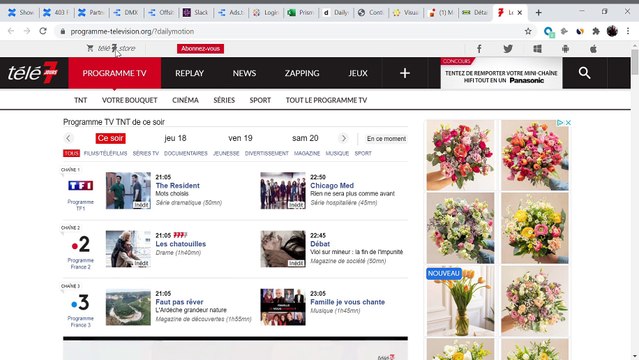Viewport: 639px width, 360px height.
Task: Open the Chrome profile avatar
Action: (612, 31)
